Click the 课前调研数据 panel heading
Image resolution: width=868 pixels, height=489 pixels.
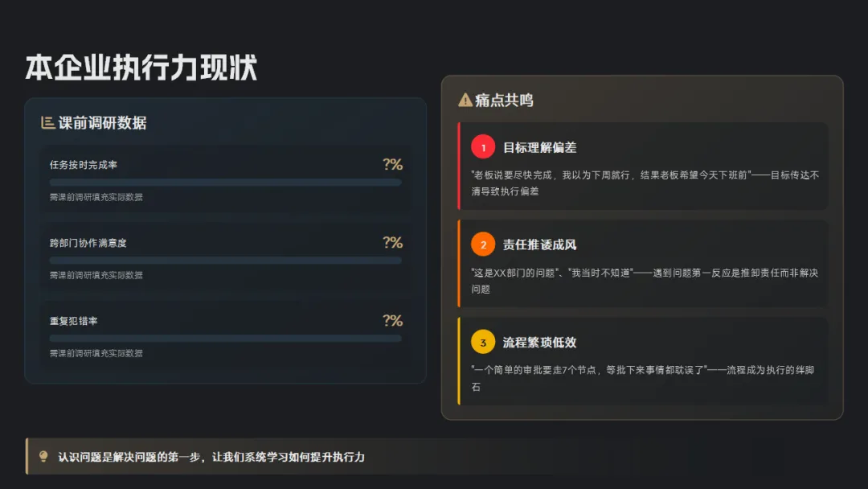[x=102, y=123]
